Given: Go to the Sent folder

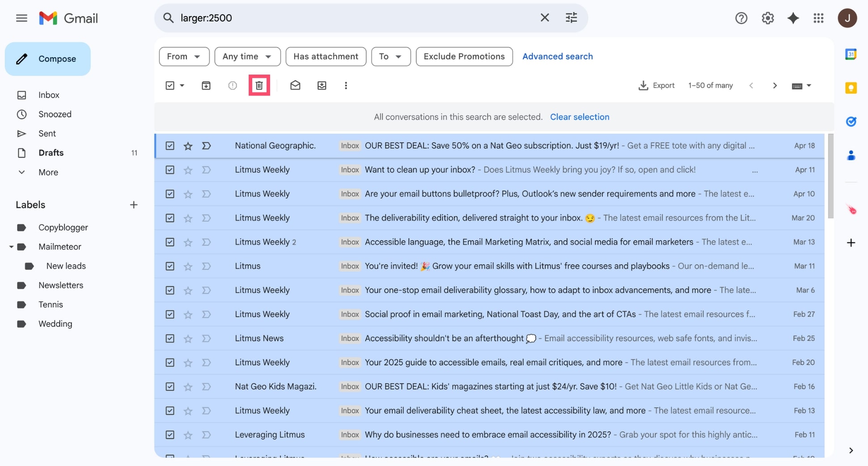Looking at the screenshot, I should coord(47,133).
